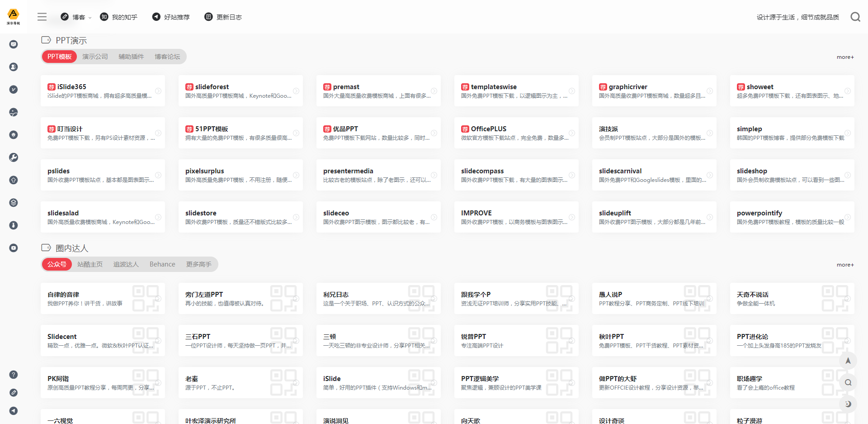Open the premast site card

tap(378, 91)
